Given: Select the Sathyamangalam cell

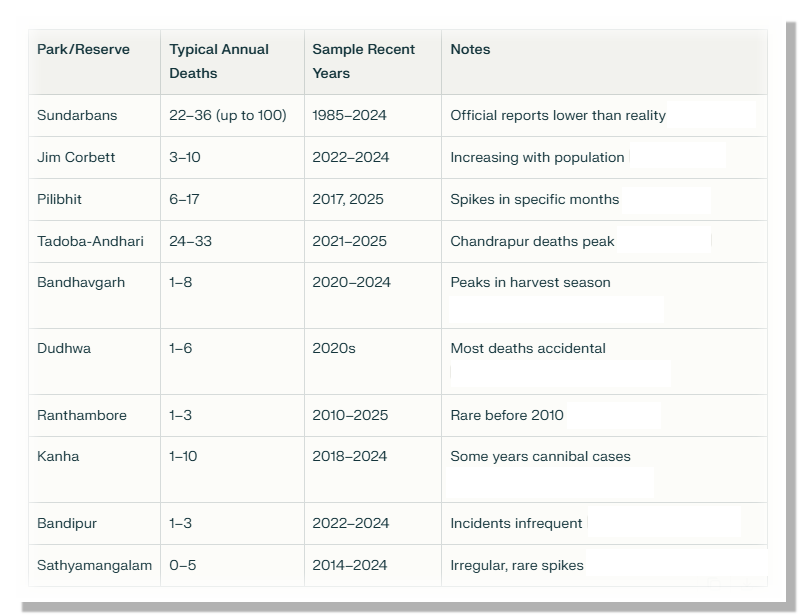Looking at the screenshot, I should coord(94,565).
